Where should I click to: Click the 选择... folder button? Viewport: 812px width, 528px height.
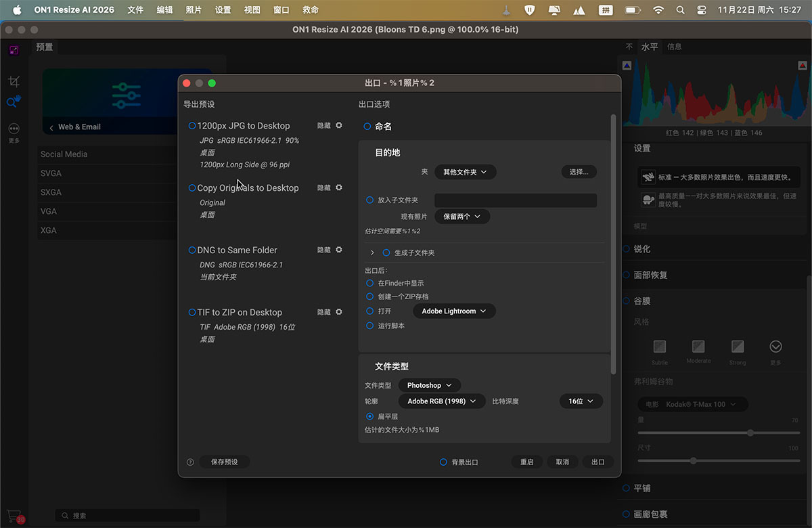click(579, 172)
